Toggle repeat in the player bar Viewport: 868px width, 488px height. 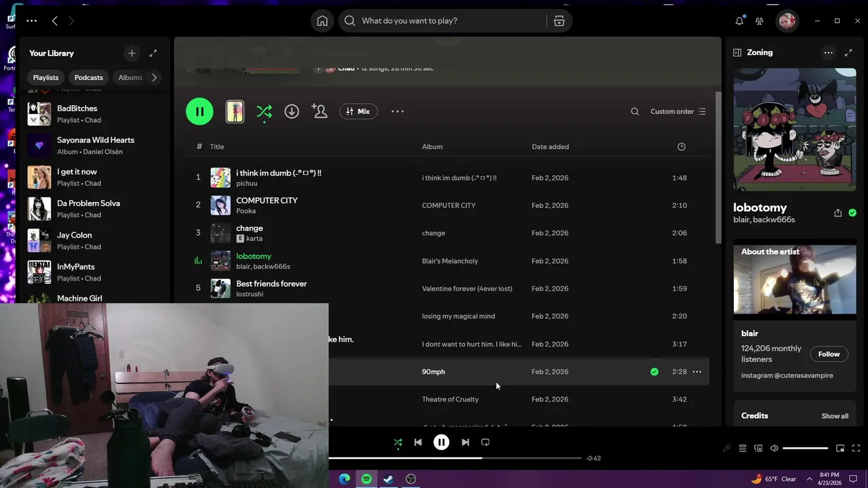[x=485, y=443]
